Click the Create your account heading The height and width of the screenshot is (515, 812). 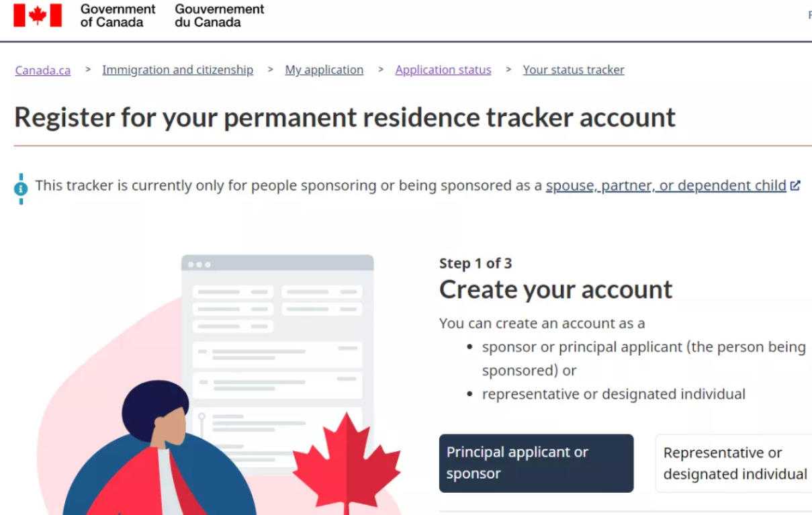pos(555,289)
